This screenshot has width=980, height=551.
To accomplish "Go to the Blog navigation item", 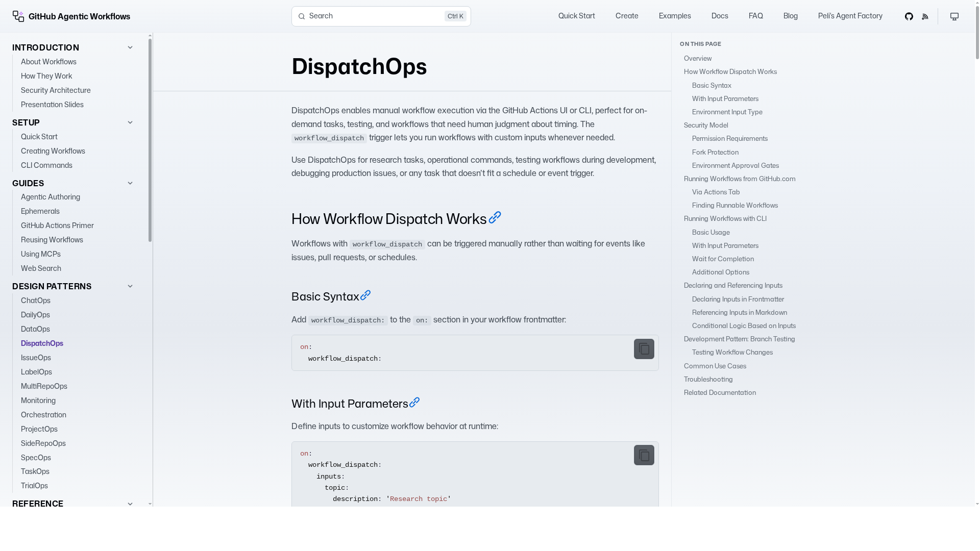I will [790, 16].
